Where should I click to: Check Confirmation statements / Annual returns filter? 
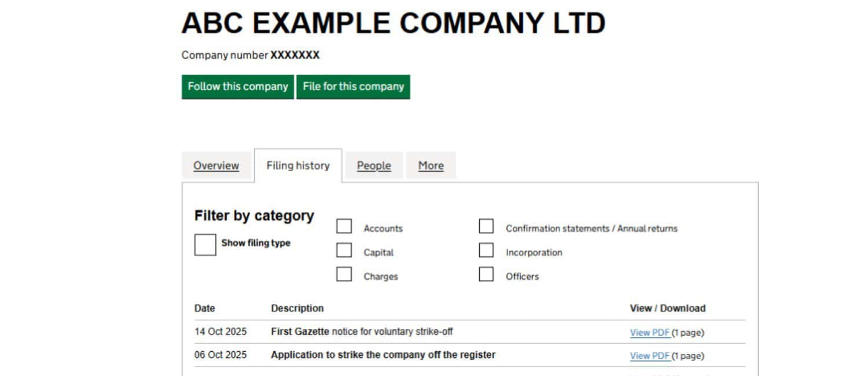point(486,226)
